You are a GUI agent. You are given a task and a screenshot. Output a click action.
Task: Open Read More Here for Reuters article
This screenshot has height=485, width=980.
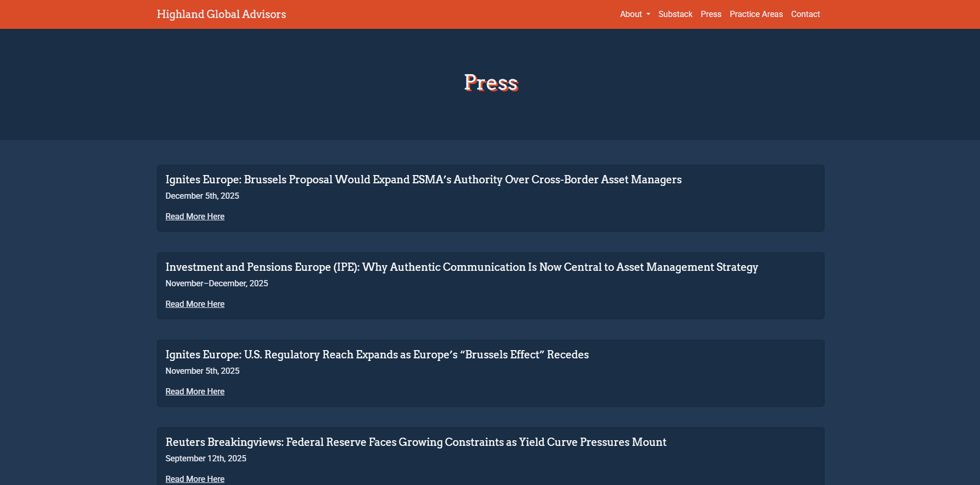point(195,479)
